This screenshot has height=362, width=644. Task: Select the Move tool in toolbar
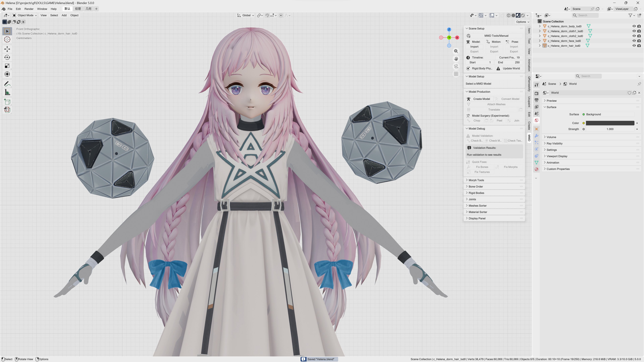[7, 49]
